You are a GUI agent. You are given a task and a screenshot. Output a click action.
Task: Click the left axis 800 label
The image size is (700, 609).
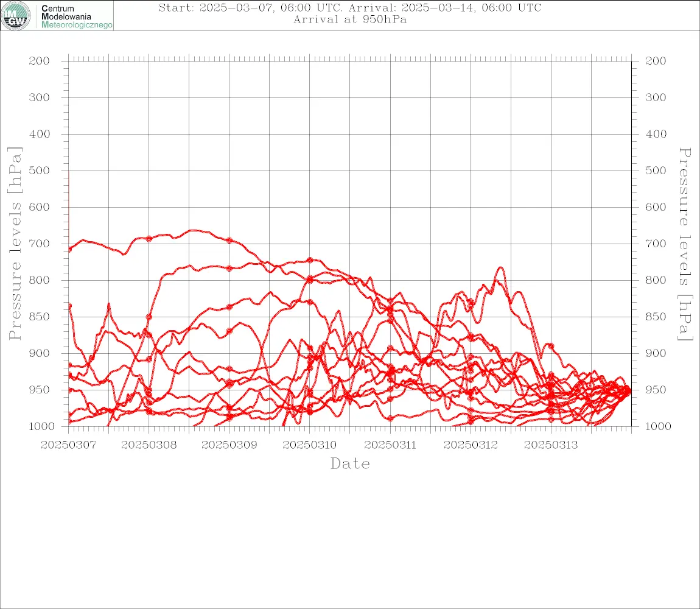(x=40, y=281)
